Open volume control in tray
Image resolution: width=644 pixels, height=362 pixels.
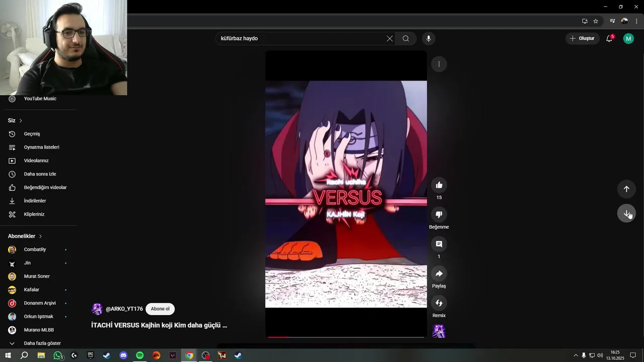[600, 355]
